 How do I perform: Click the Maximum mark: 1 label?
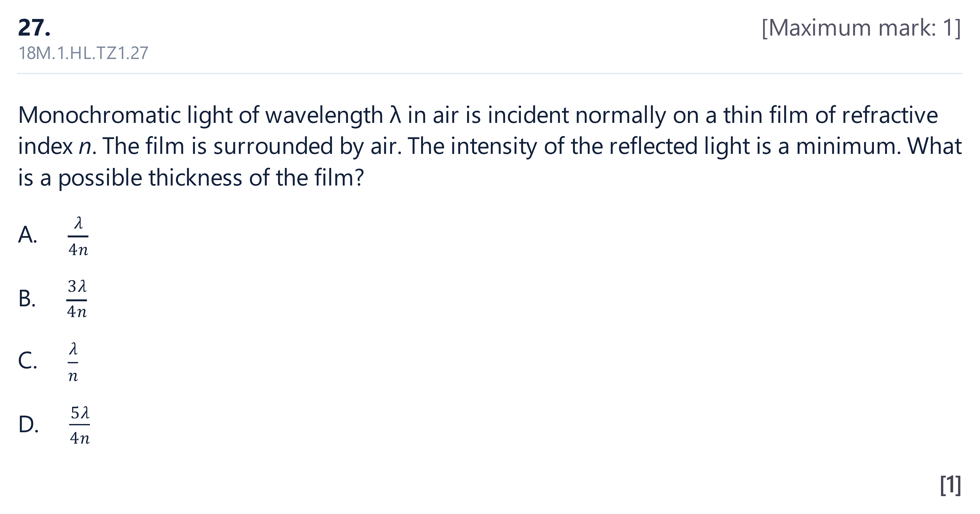[x=861, y=28]
